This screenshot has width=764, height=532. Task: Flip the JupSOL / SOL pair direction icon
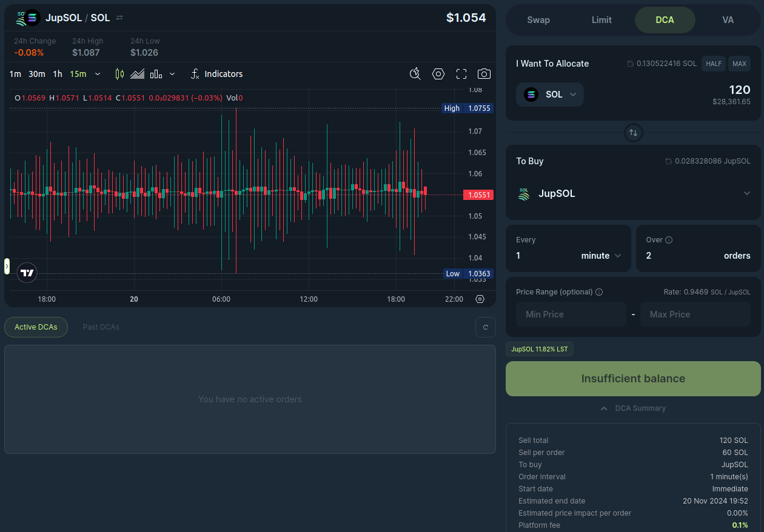[x=119, y=18]
